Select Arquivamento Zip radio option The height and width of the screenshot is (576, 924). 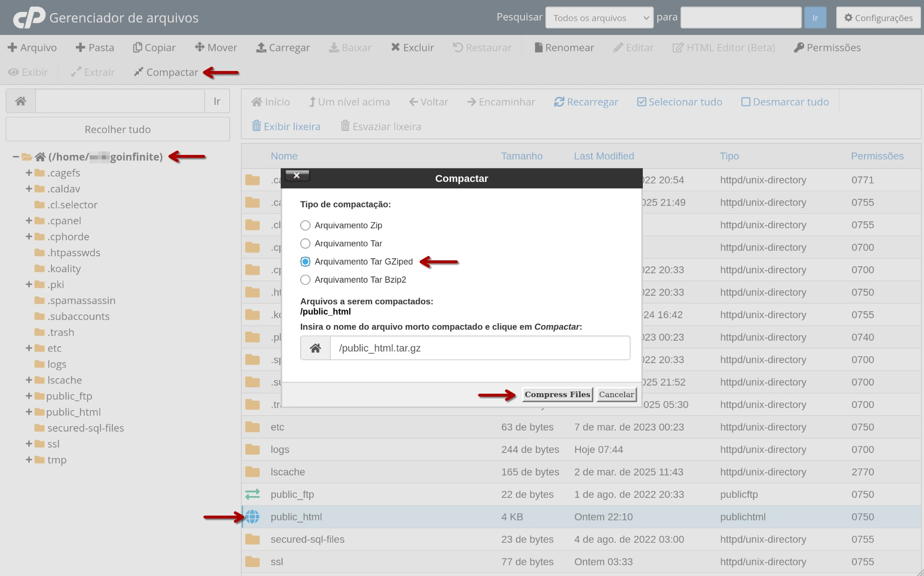305,225
